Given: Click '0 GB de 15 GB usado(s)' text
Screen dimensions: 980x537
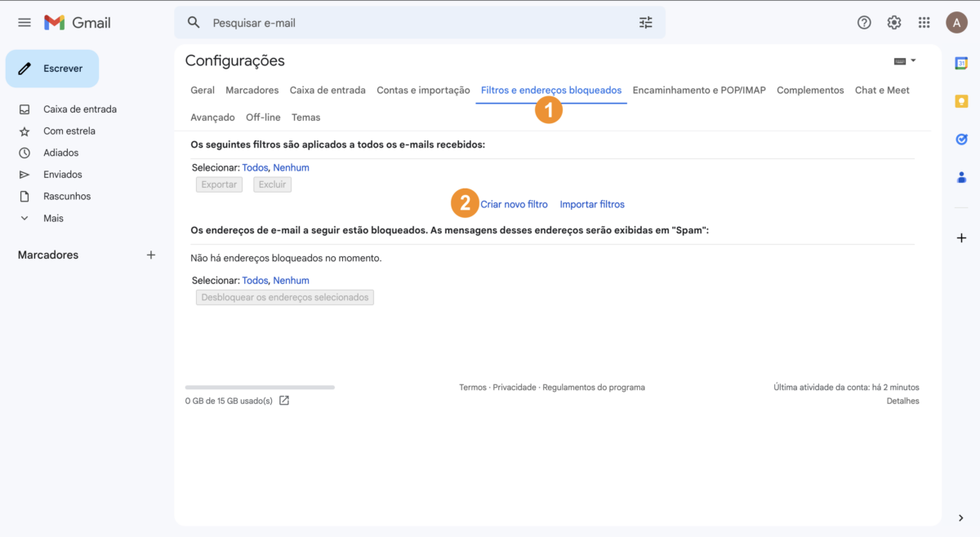Looking at the screenshot, I should [x=229, y=401].
